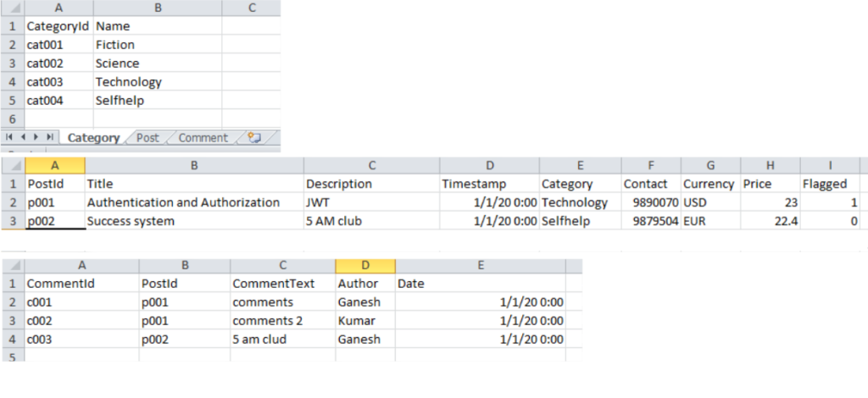Viewport: 868px width, 398px height.
Task: Click the previous sheet navigation arrow
Action: click(24, 137)
